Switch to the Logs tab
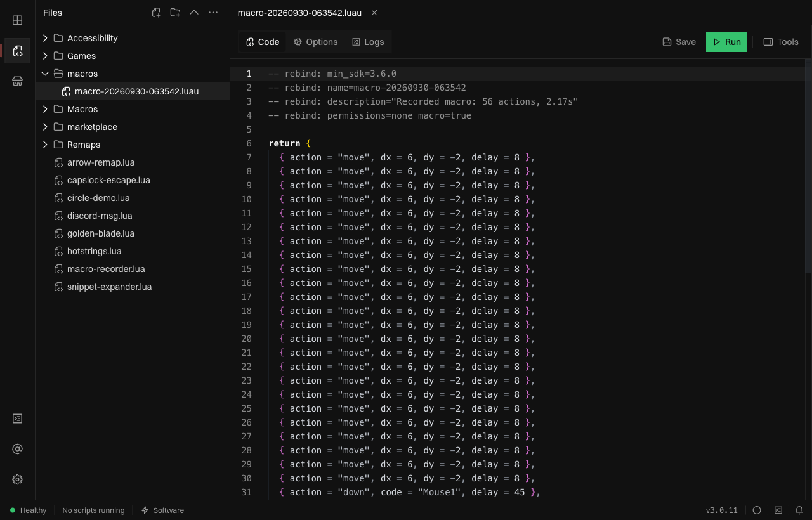Screen dimensions: 812x520 tap(368, 42)
